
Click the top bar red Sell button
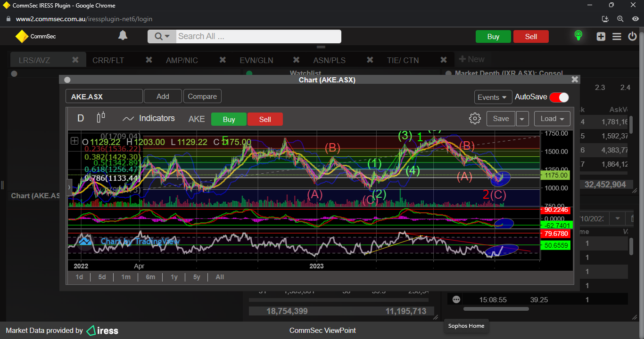[531, 37]
